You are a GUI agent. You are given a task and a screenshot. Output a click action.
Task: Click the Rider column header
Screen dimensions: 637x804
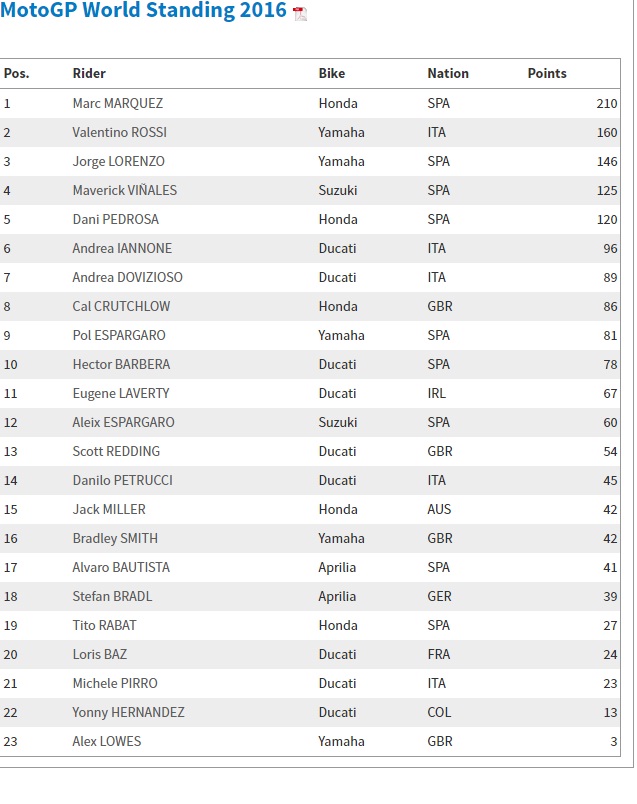click(x=89, y=73)
